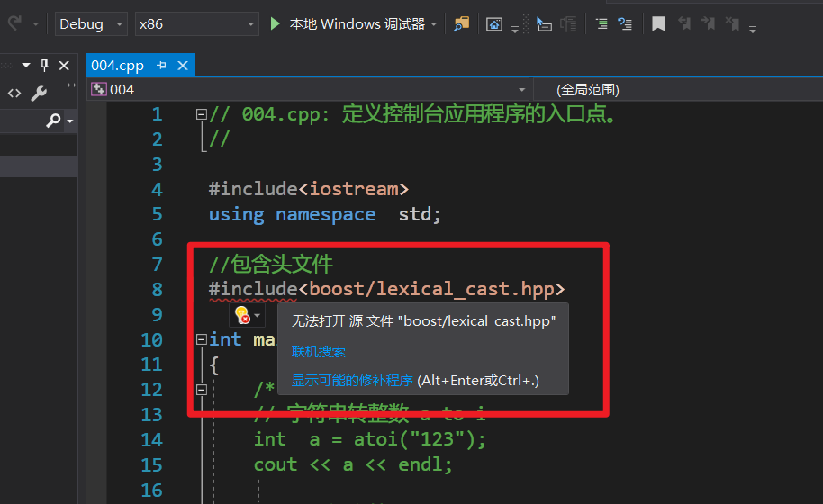Click the cout << a << endl line
Viewport: 823px width, 504px height.
tap(353, 464)
